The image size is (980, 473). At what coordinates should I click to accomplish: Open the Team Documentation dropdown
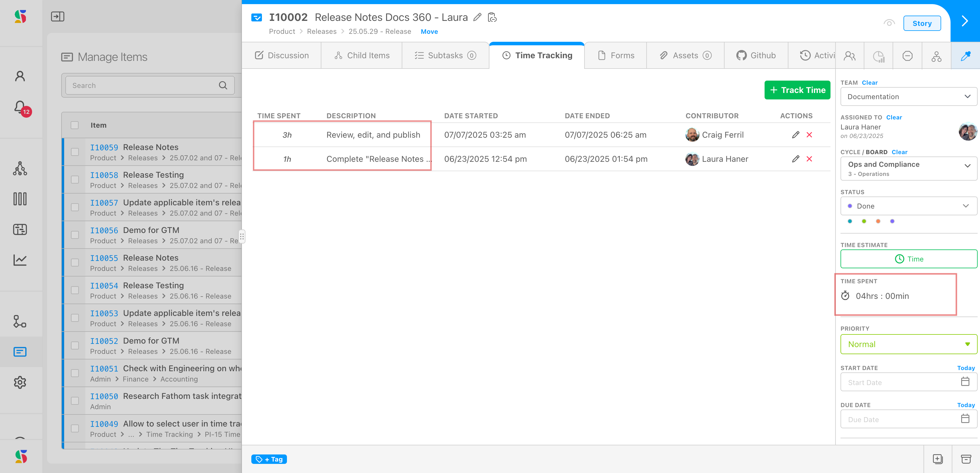click(908, 96)
